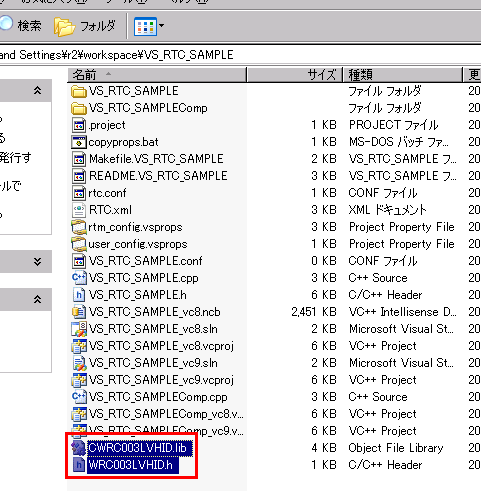Select the VS_RTC_SAMPLE_vc9.vcproj project icon

[79, 380]
